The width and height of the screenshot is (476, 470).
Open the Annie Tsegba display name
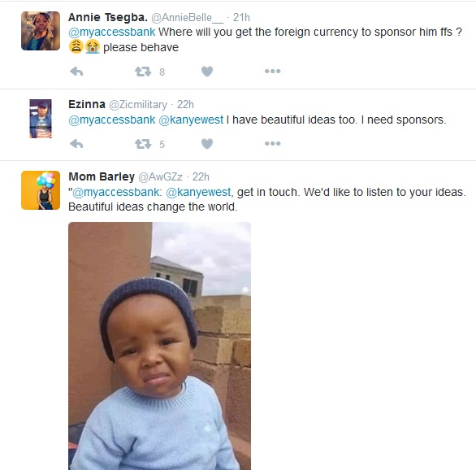108,17
